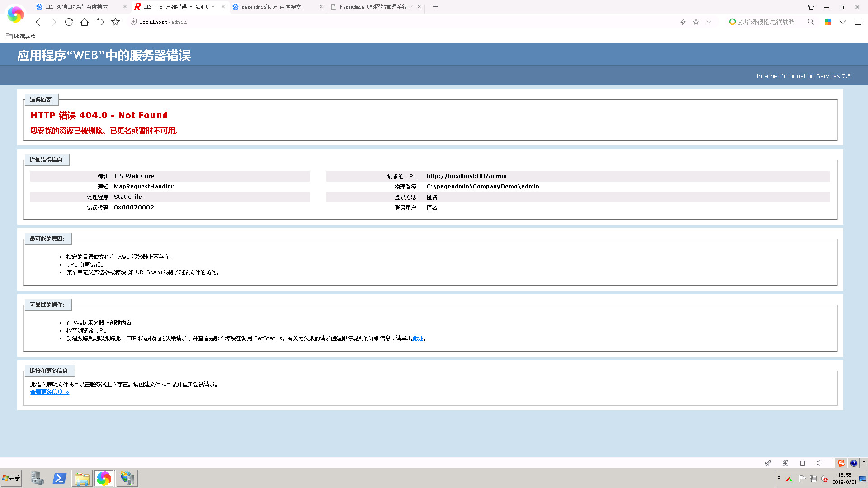Click the '此处' tracing rules link
Viewport: 868px width, 488px height.
pos(417,338)
